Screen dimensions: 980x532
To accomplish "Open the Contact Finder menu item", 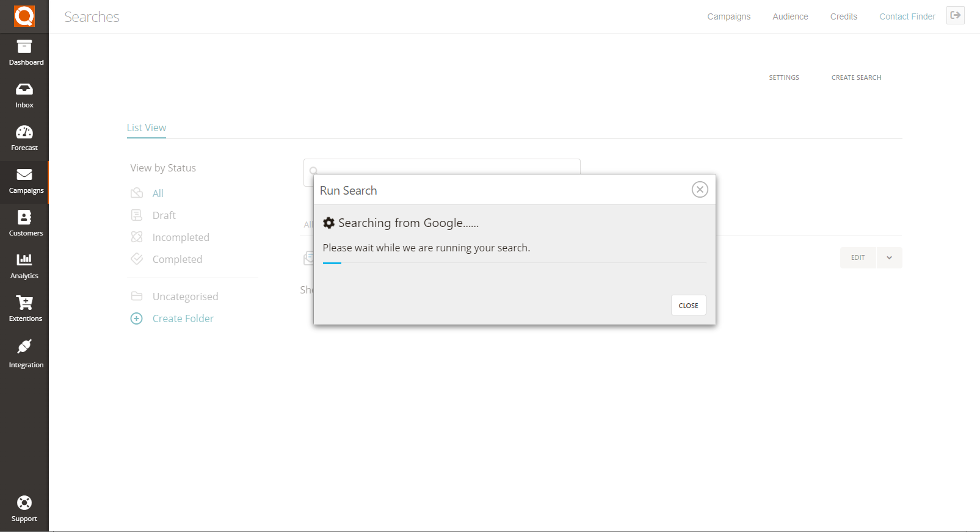I will 907,16.
